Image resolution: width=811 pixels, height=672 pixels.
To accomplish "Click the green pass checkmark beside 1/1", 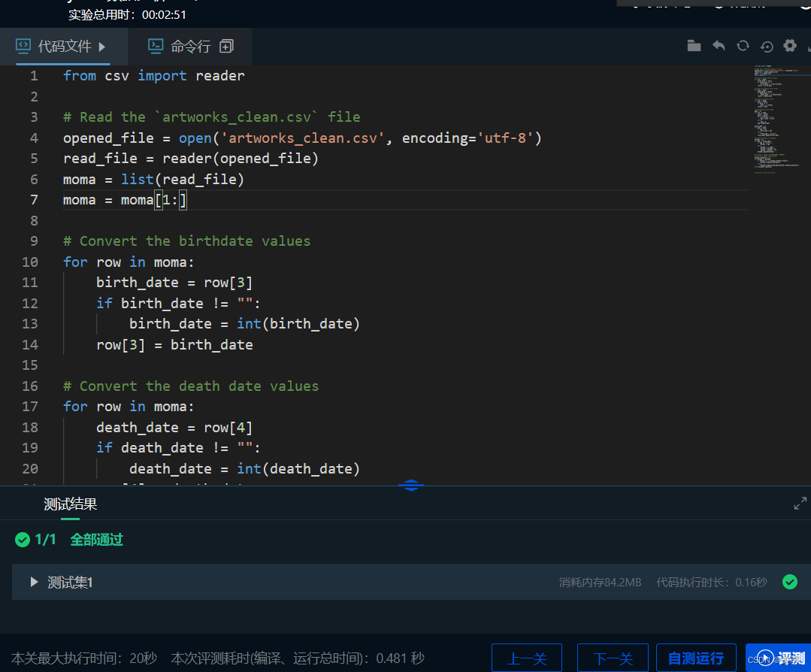I will [x=22, y=539].
